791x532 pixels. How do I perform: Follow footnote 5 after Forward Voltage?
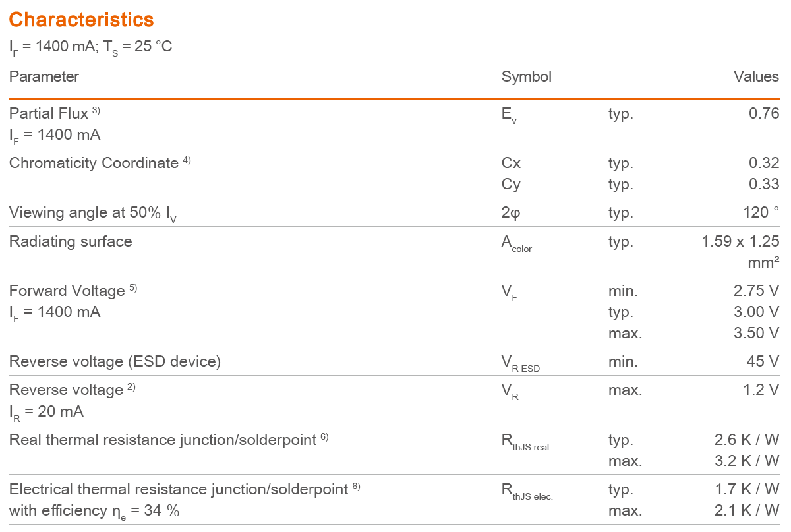[x=133, y=288]
